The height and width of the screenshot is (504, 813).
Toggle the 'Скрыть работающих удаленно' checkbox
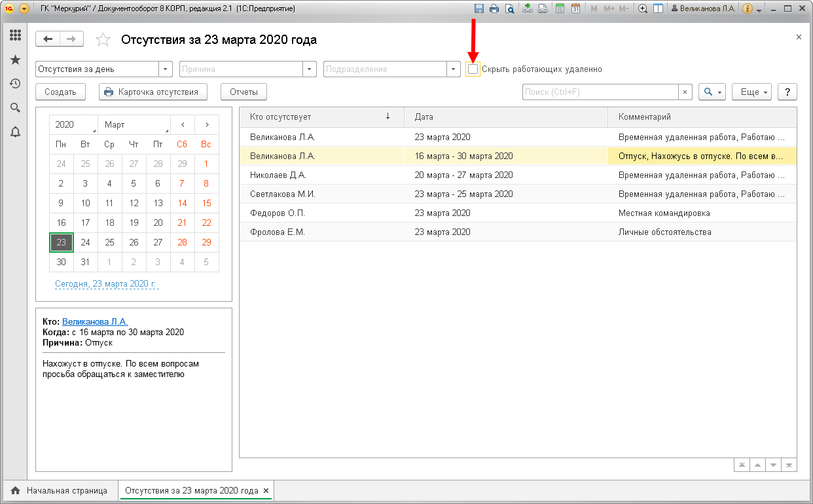tap(473, 69)
